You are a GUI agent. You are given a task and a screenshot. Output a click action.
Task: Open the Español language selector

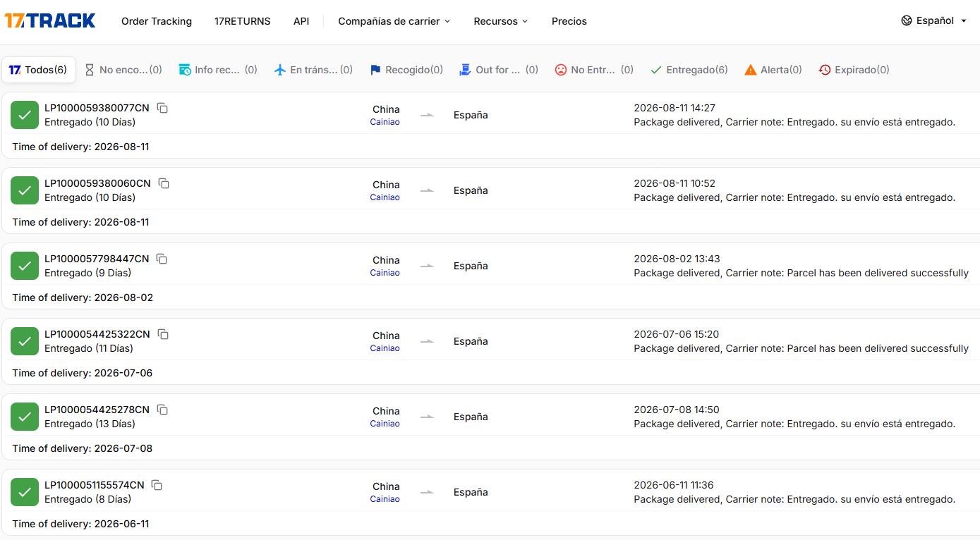coord(934,20)
